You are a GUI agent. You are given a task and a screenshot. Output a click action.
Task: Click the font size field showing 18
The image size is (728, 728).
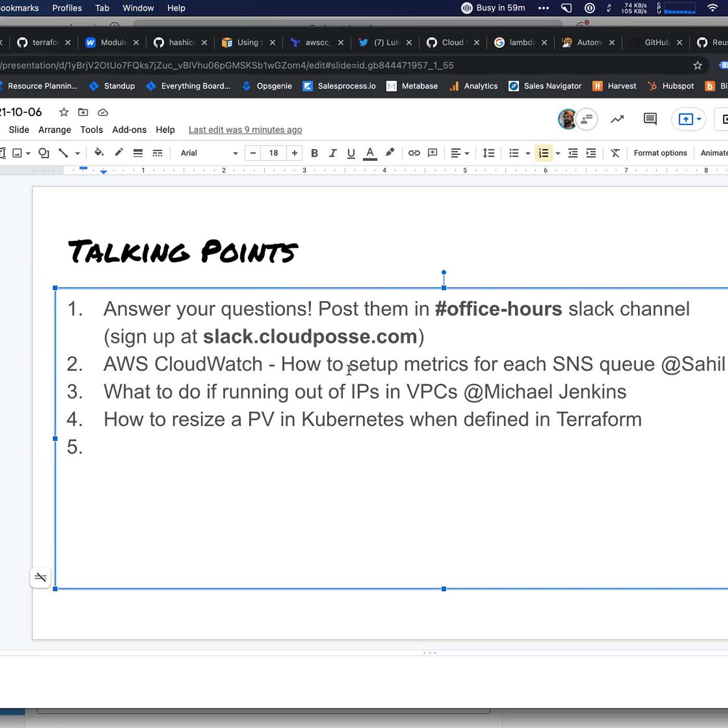click(x=274, y=153)
